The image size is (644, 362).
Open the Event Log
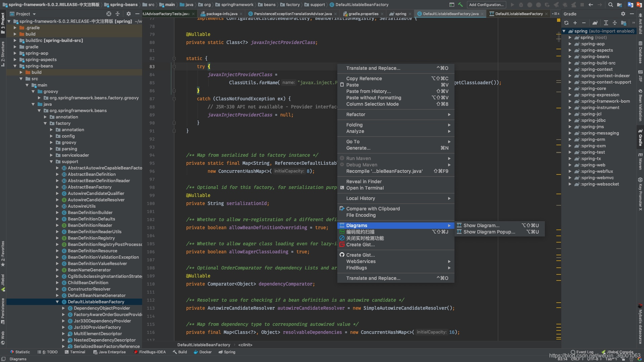coord(582,352)
